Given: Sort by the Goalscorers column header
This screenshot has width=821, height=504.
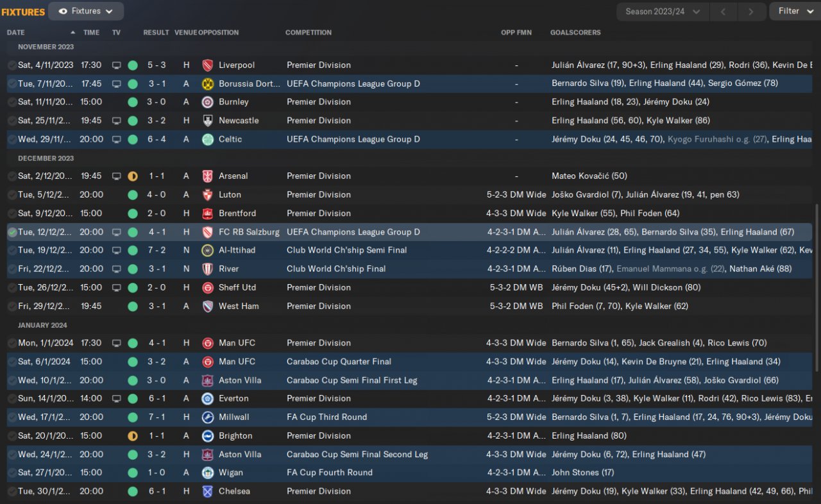Looking at the screenshot, I should (x=576, y=33).
